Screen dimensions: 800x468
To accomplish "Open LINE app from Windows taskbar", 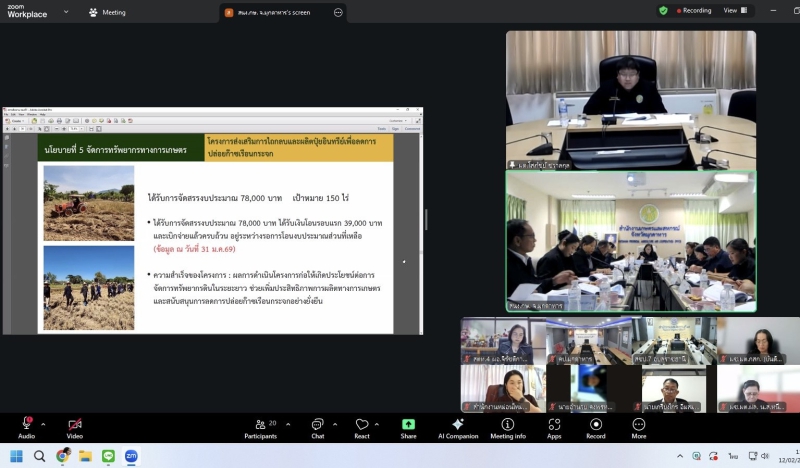I will click(x=108, y=456).
